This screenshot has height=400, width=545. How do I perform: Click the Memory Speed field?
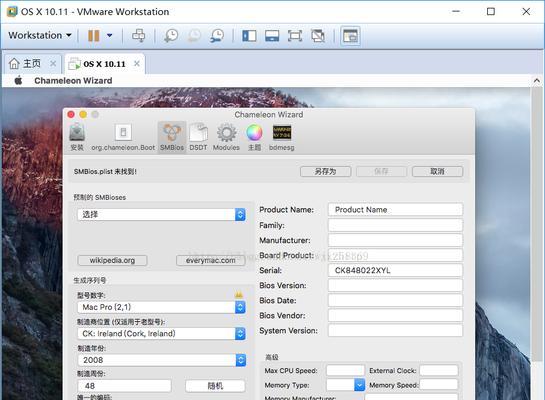(x=439, y=385)
